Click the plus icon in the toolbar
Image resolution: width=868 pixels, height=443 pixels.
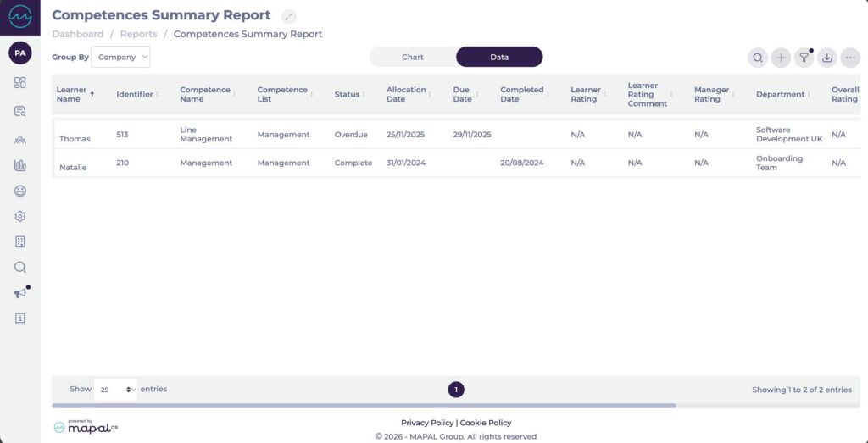[x=781, y=58]
